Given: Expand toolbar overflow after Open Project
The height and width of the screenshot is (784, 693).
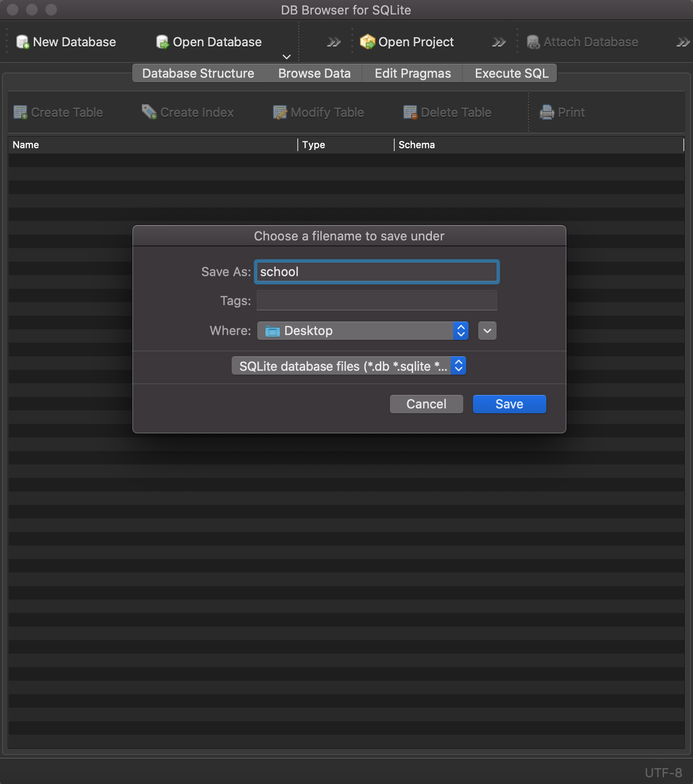Looking at the screenshot, I should coord(499,42).
